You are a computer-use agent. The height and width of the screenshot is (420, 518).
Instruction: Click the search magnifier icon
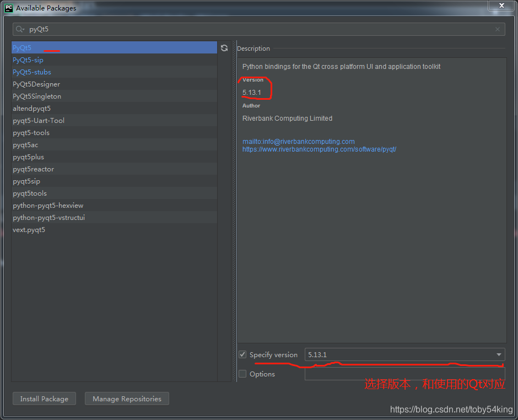(20, 29)
